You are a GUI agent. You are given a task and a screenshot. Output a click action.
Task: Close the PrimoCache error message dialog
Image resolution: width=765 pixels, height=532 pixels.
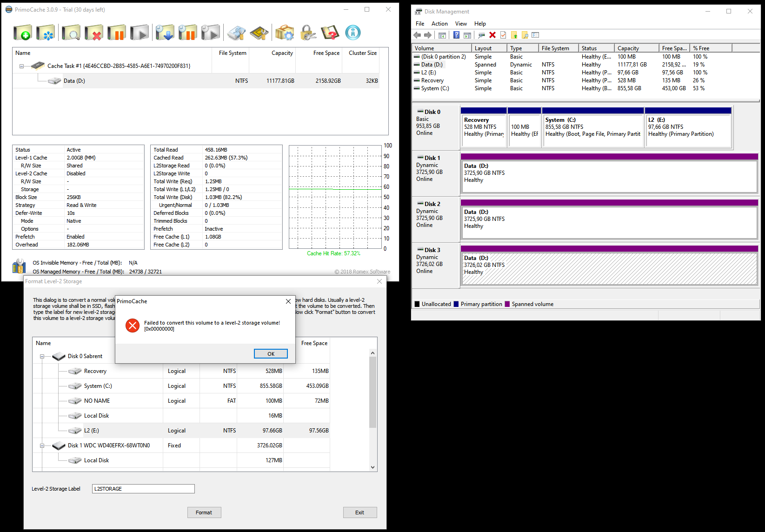288,301
